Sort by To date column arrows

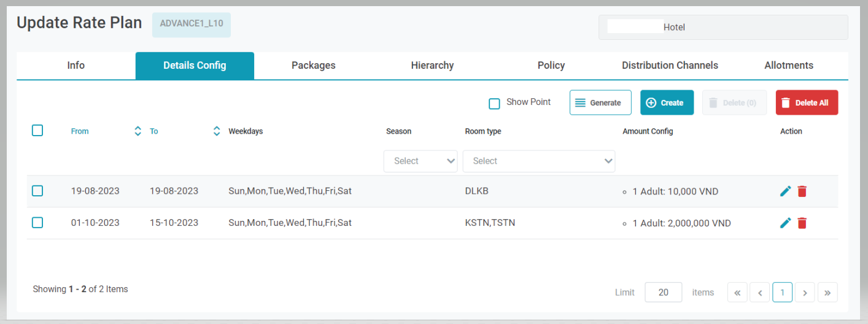[x=216, y=131]
